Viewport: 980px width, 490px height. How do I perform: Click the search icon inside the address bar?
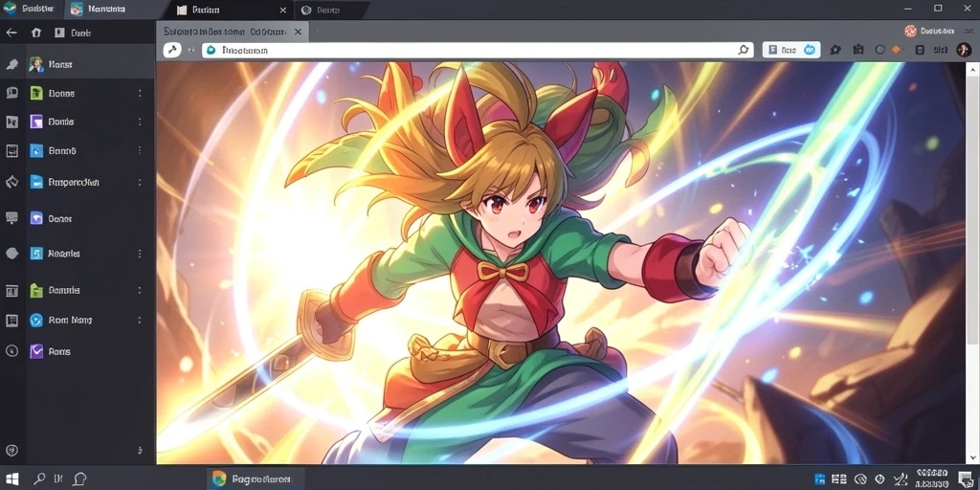pyautogui.click(x=743, y=50)
